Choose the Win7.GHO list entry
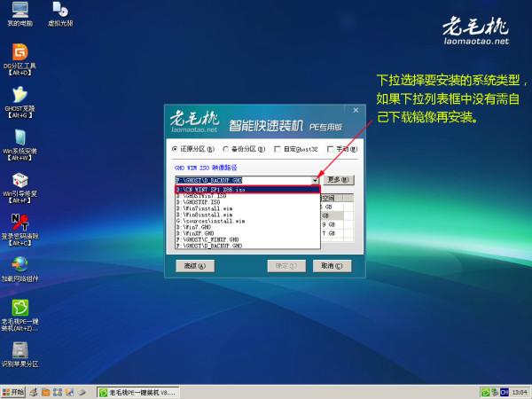532x399 pixels. click(247, 227)
